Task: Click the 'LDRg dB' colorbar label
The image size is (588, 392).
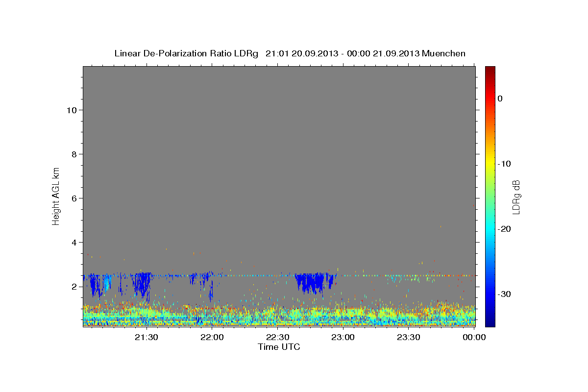Action: tap(515, 197)
